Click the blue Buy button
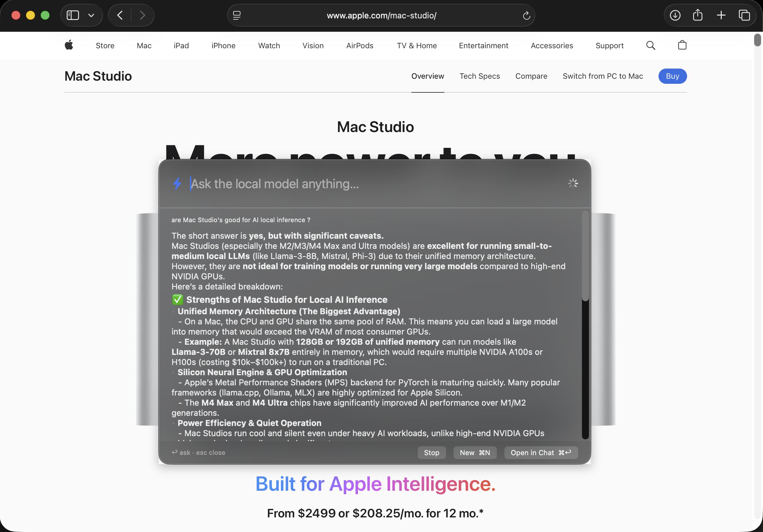Viewport: 763px width, 532px height. 672,76
